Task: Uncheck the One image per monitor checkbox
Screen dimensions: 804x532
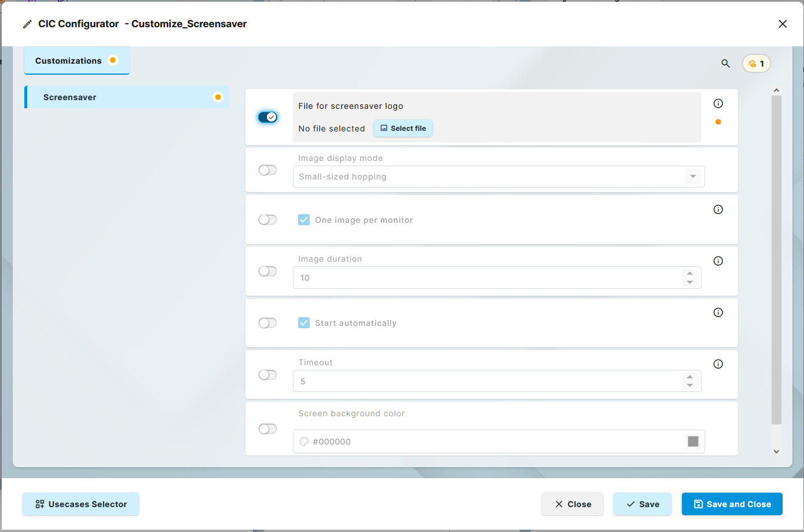Action: pyautogui.click(x=304, y=220)
